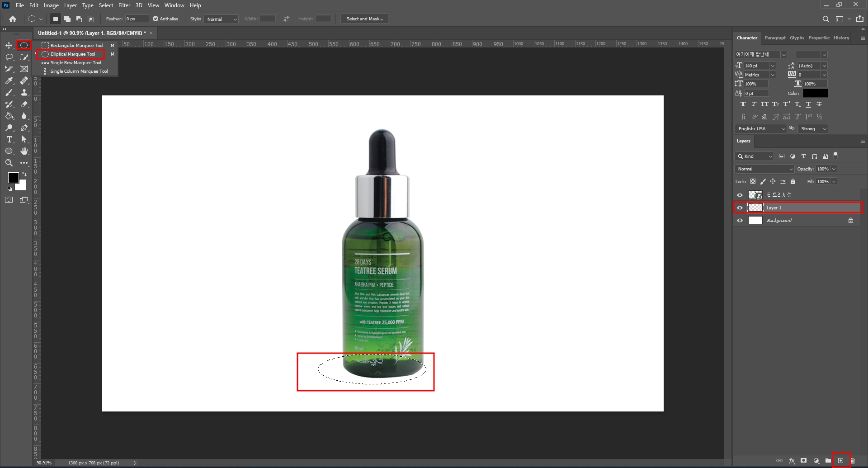Create a new layer
The image size is (868, 468).
pyautogui.click(x=840, y=461)
